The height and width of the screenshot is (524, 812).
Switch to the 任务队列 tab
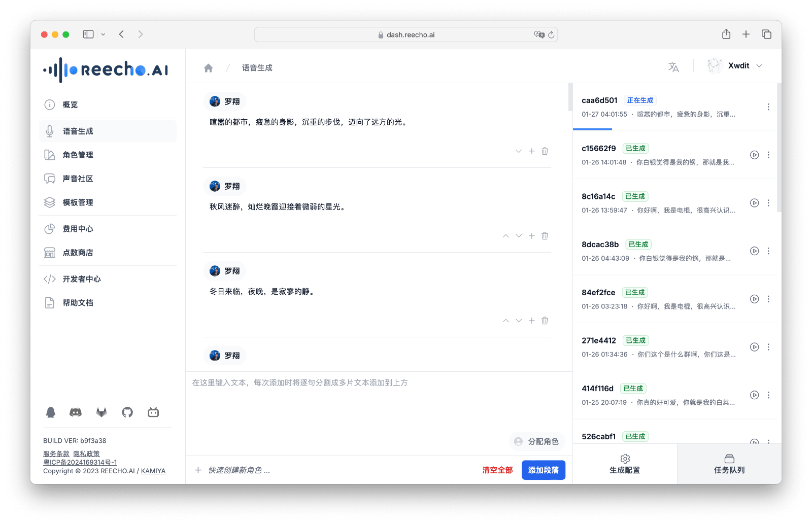729,464
